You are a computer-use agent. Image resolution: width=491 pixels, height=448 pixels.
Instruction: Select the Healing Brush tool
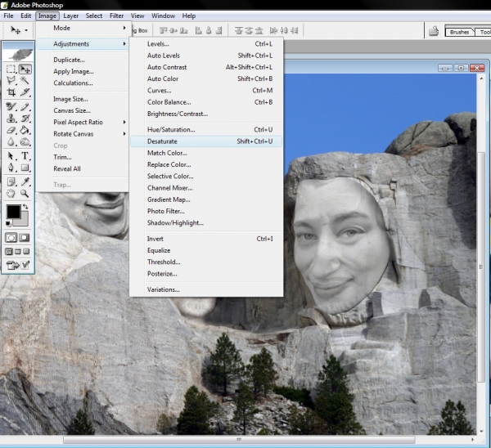[x=11, y=106]
